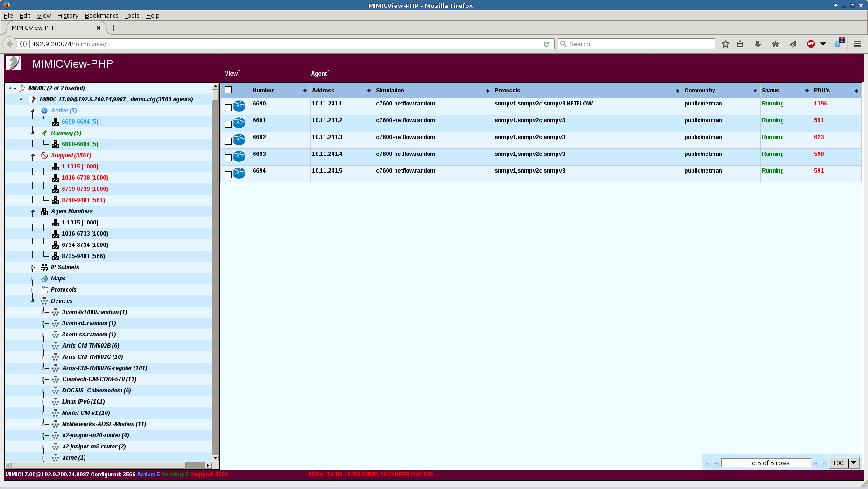868x489 pixels.
Task: Click the left tree vertical scrollbar thumb
Action: (215, 95)
